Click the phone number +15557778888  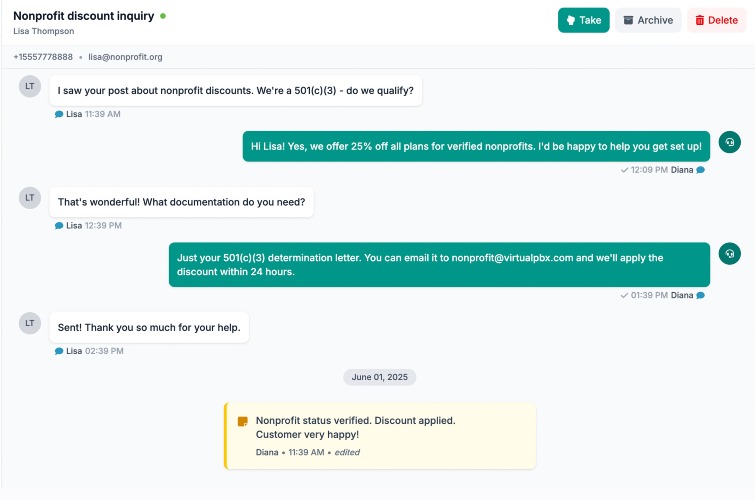pyautogui.click(x=43, y=57)
